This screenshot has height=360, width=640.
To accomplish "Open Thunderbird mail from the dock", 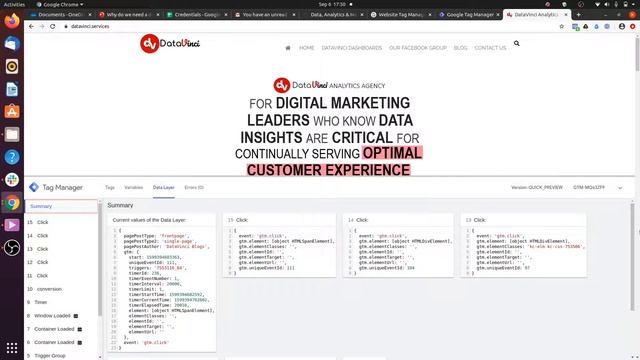I will tap(12, 43).
